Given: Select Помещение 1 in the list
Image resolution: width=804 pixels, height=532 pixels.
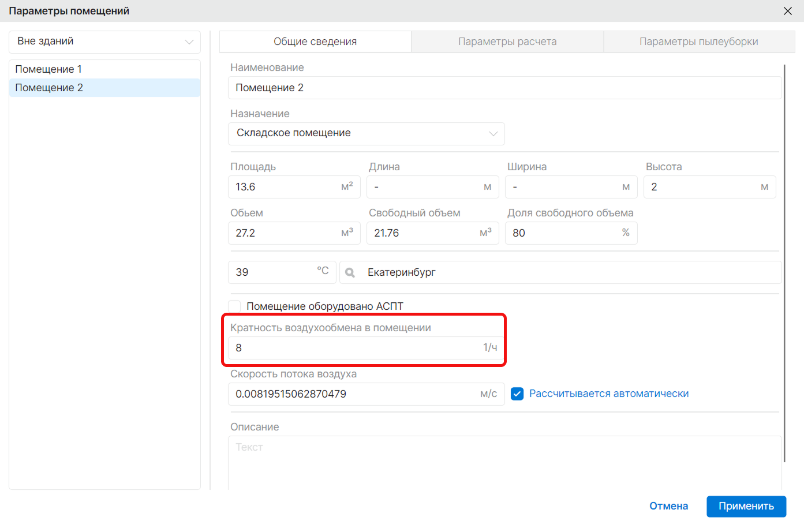Looking at the screenshot, I should tap(104, 69).
